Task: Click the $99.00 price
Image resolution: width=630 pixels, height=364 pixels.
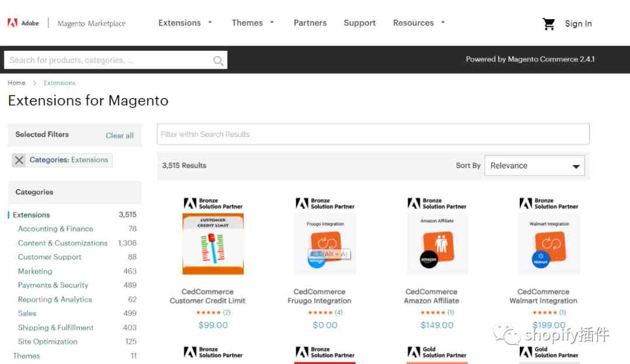Action: point(213,325)
